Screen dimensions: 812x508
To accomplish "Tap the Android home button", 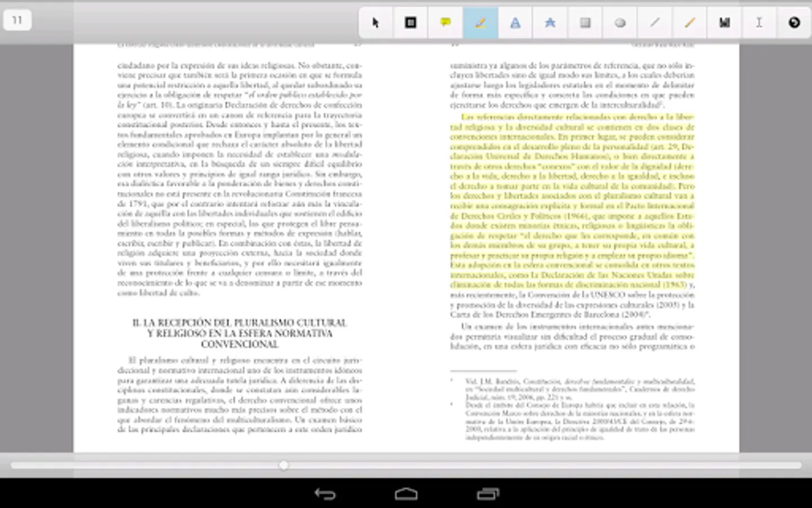I will click(406, 494).
